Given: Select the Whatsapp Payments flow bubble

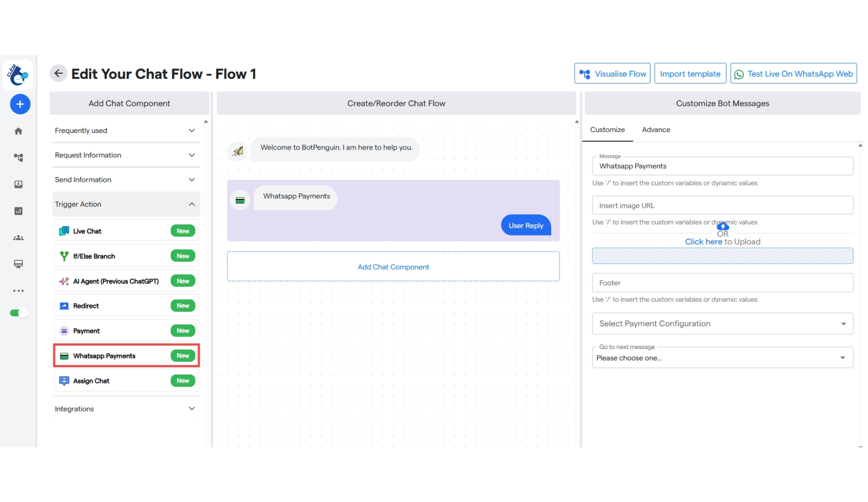Looking at the screenshot, I should tap(296, 197).
